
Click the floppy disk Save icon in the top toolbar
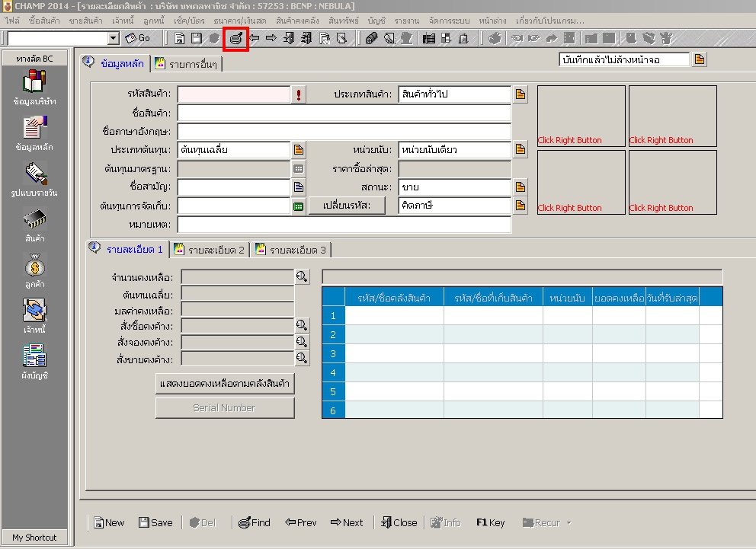(x=196, y=39)
